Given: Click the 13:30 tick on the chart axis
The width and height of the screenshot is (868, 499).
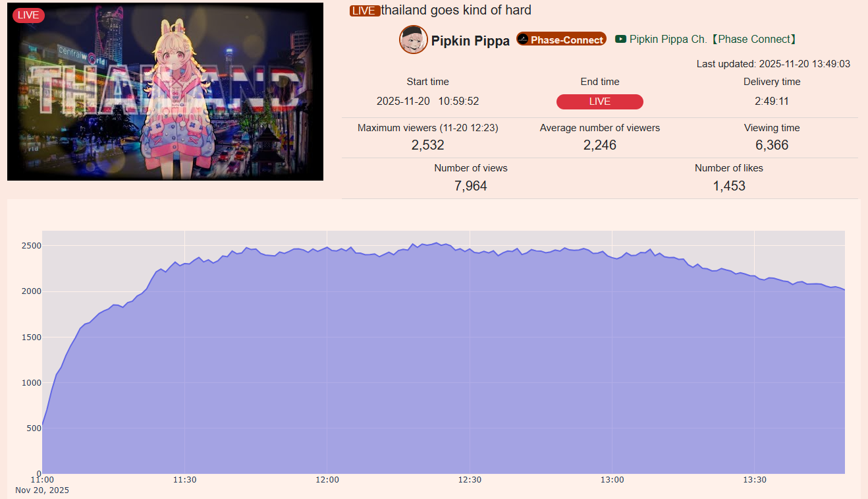Looking at the screenshot, I should pyautogui.click(x=755, y=480).
